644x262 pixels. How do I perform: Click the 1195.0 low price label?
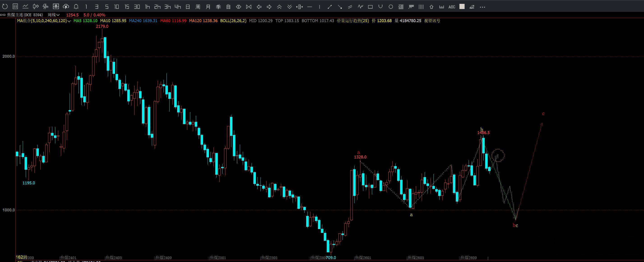[29, 183]
